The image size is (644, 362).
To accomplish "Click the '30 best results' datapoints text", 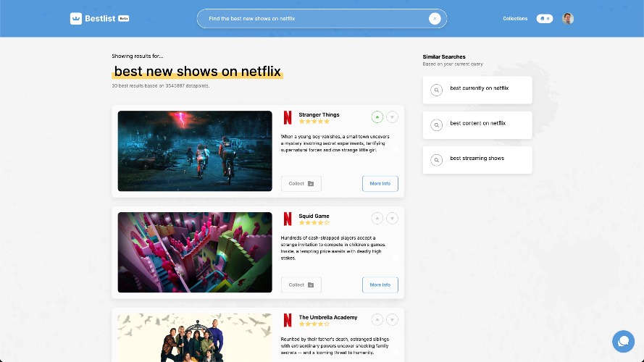I will (x=161, y=85).
